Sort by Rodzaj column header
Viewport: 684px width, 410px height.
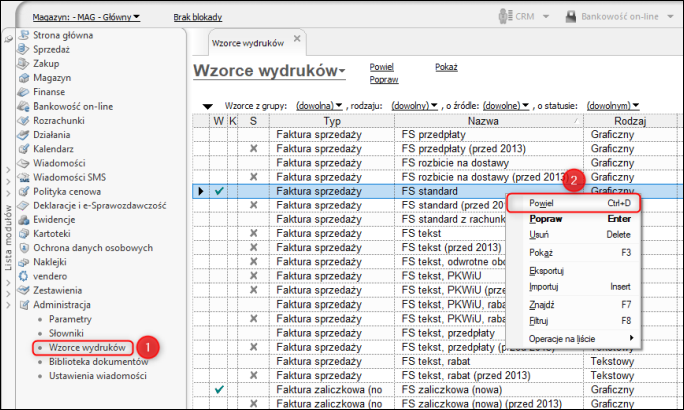click(629, 121)
